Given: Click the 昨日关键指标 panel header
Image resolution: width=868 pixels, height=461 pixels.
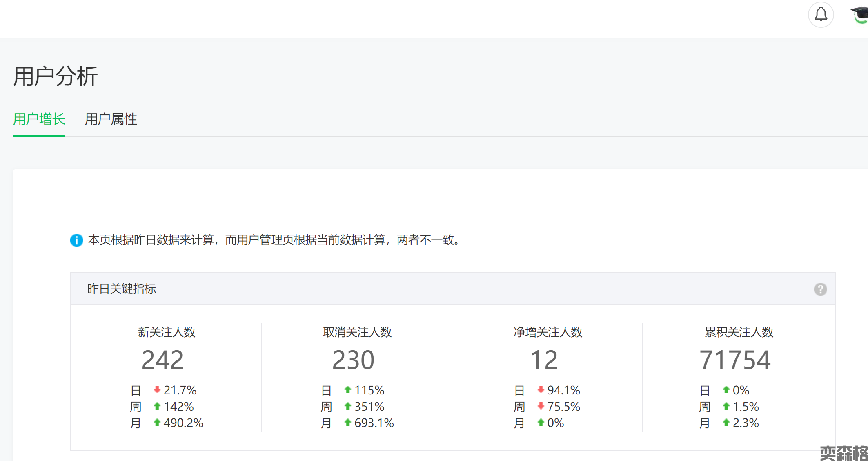Looking at the screenshot, I should [122, 289].
